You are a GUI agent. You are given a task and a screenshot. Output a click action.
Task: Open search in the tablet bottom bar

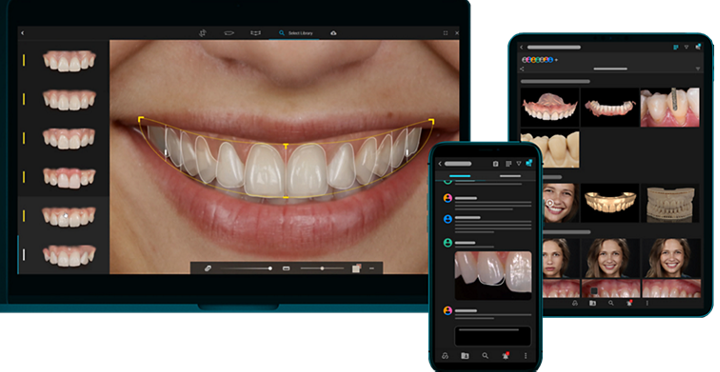pos(611,304)
